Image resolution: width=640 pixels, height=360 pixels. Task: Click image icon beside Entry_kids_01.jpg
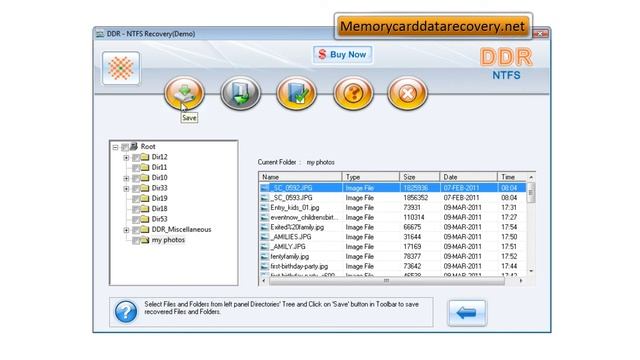point(265,207)
